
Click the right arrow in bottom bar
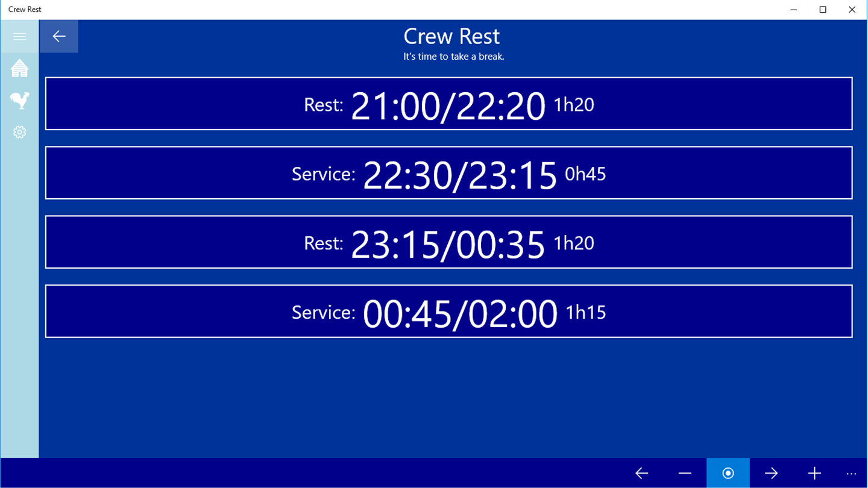[x=771, y=474]
